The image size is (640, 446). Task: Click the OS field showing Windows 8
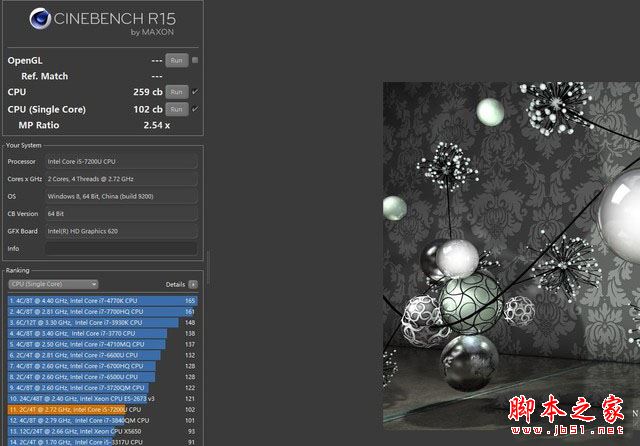[121, 196]
